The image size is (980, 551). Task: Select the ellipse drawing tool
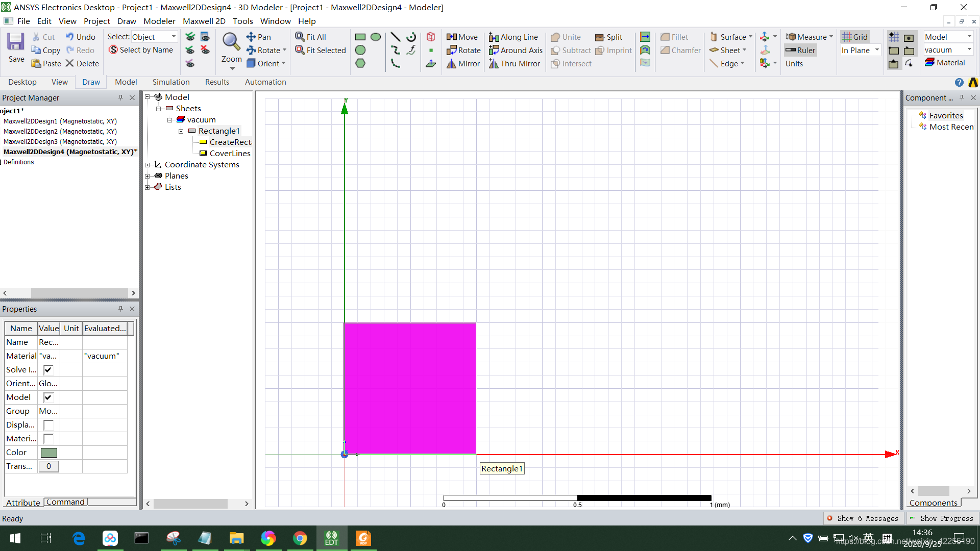pos(376,37)
